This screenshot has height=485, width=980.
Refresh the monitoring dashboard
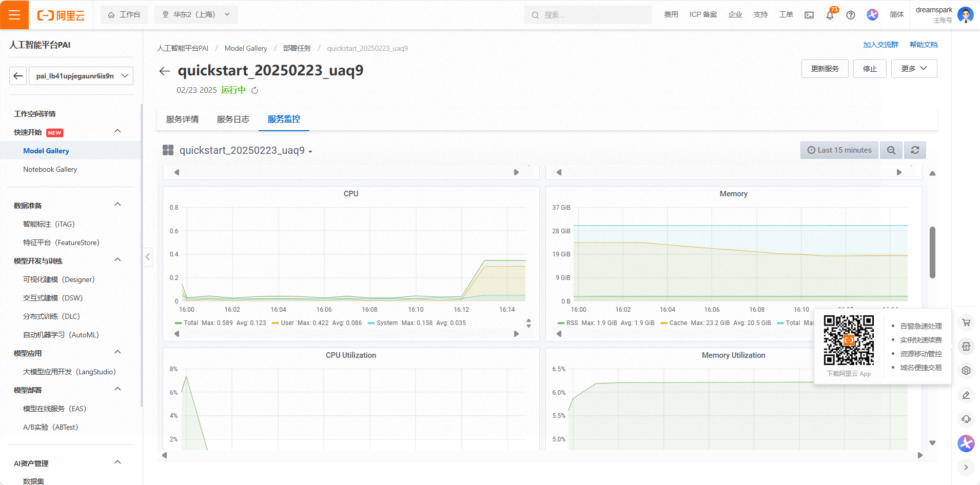tap(915, 150)
